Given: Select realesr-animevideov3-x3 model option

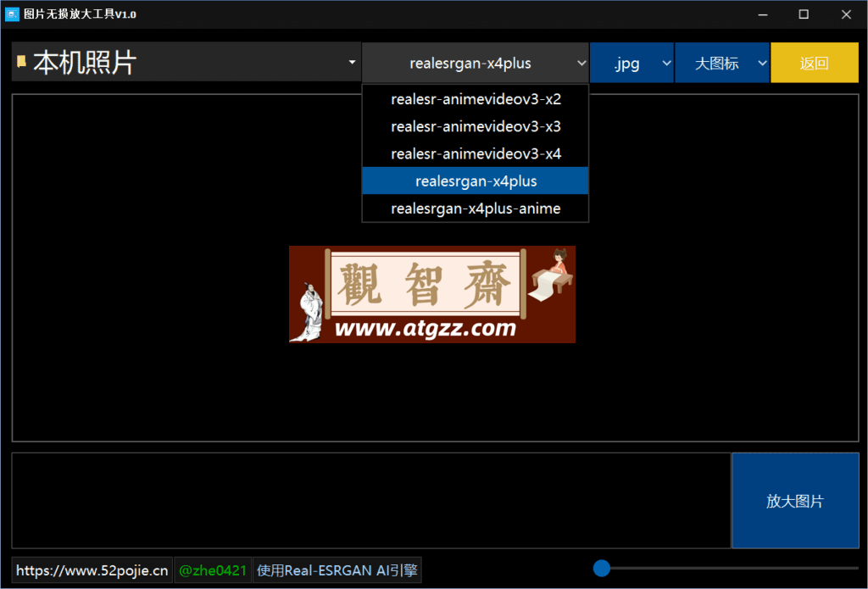Looking at the screenshot, I should (x=476, y=126).
